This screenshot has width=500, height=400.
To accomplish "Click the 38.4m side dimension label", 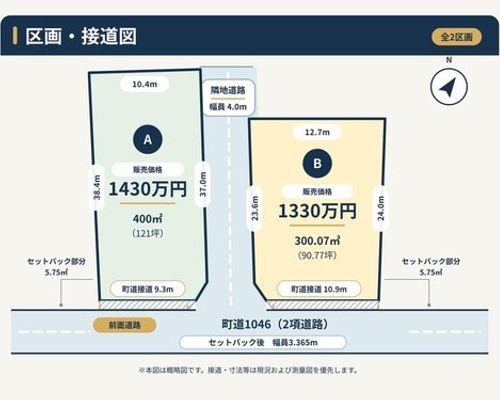I will coord(97,187).
